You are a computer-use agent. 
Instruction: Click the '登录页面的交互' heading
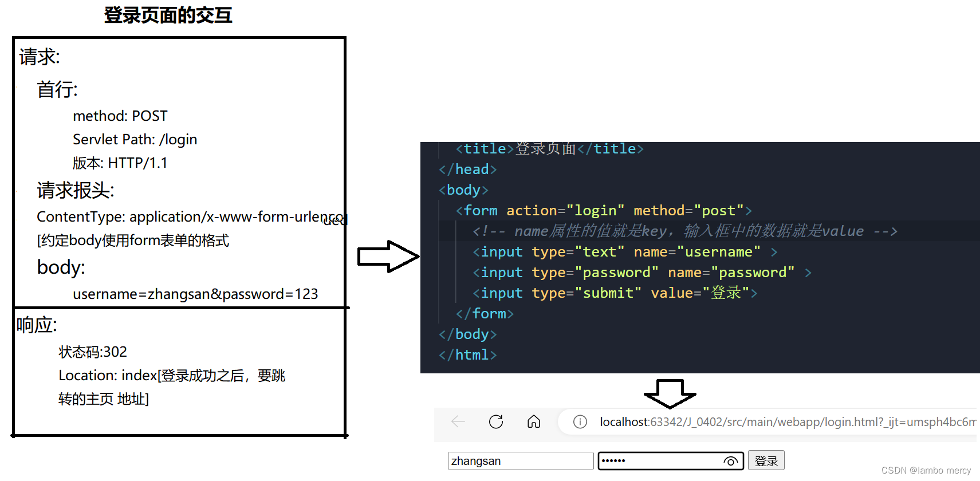pyautogui.click(x=168, y=15)
